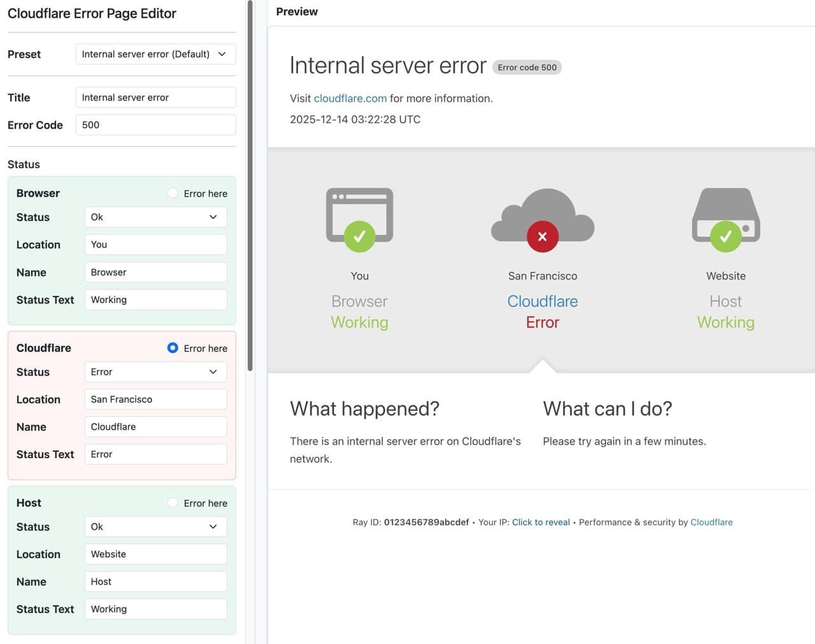Screen dimensions: 815x644
Task: Enable 'Error here' for Browser section
Action: [x=173, y=193]
